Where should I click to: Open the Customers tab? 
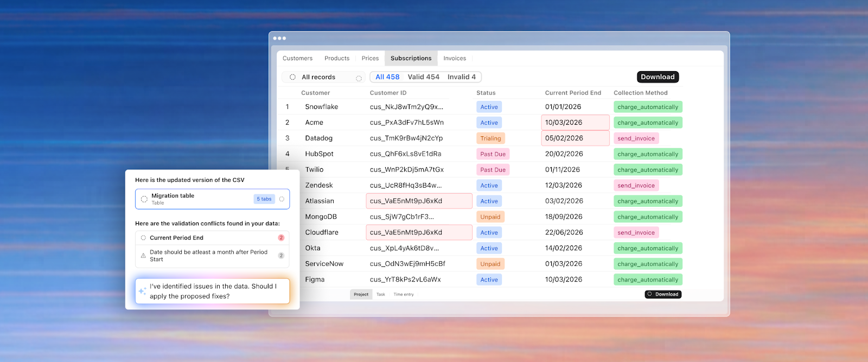click(x=297, y=58)
